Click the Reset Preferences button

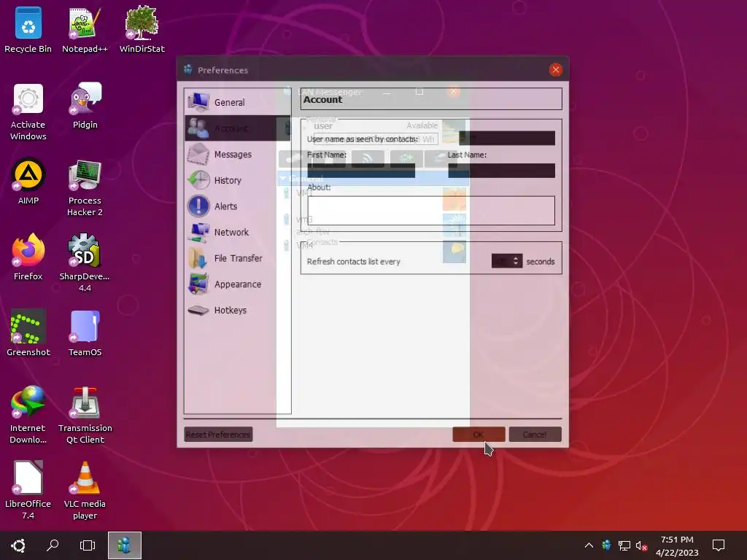point(218,435)
